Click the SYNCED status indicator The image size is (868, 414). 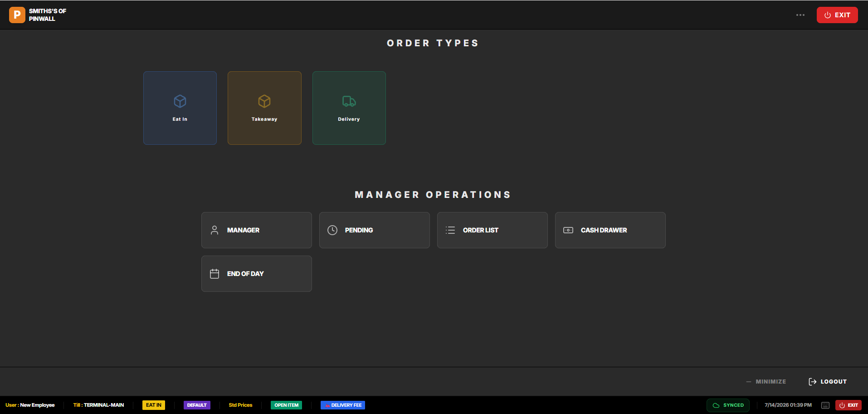point(728,405)
